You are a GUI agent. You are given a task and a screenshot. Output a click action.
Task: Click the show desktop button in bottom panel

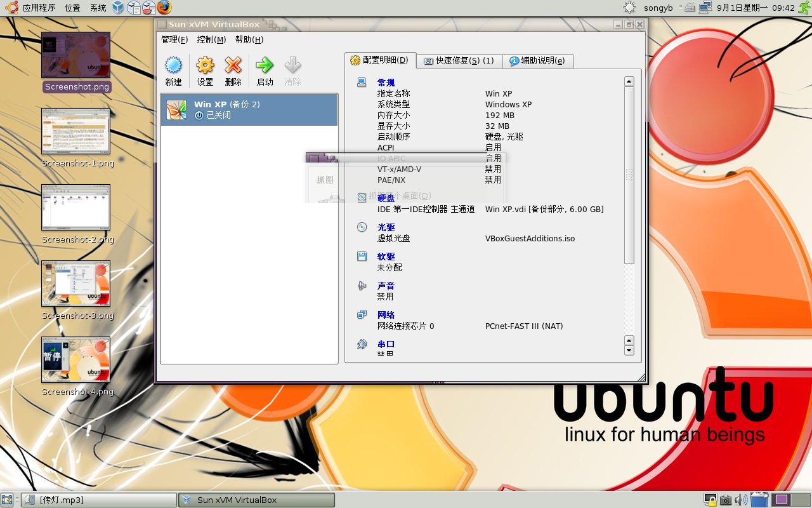[x=8, y=500]
